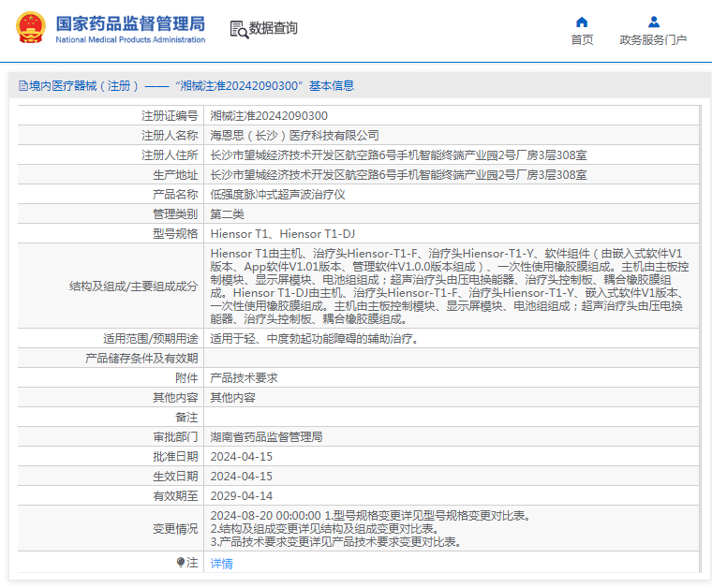Click registrant name 海恩思（长沙）医疗科技有限公司
The image size is (712, 588).
click(294, 136)
